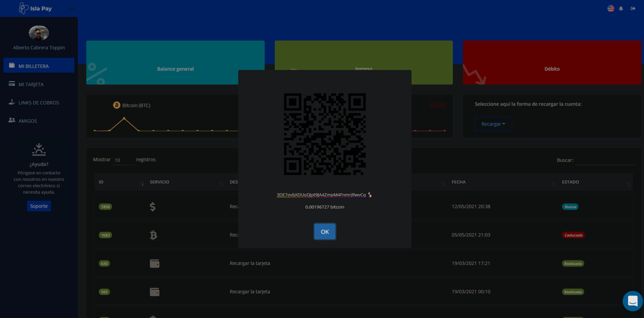Click the peak point on the Bitcoin chart
This screenshot has width=644, height=318.
pos(124,119)
